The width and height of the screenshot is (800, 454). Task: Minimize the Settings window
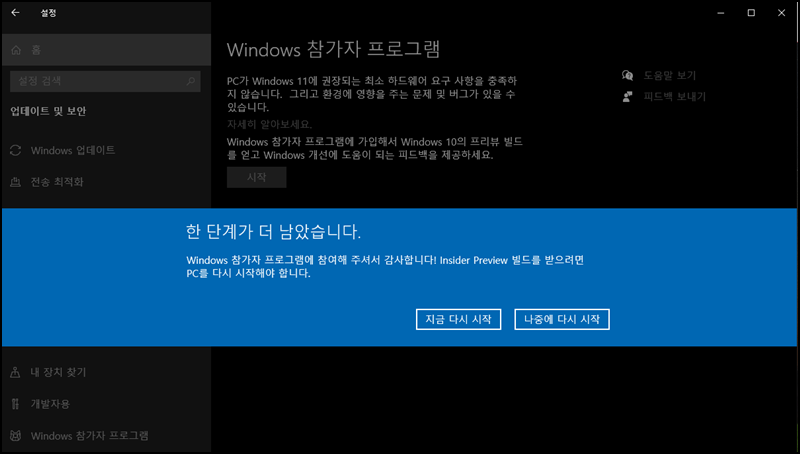point(720,13)
